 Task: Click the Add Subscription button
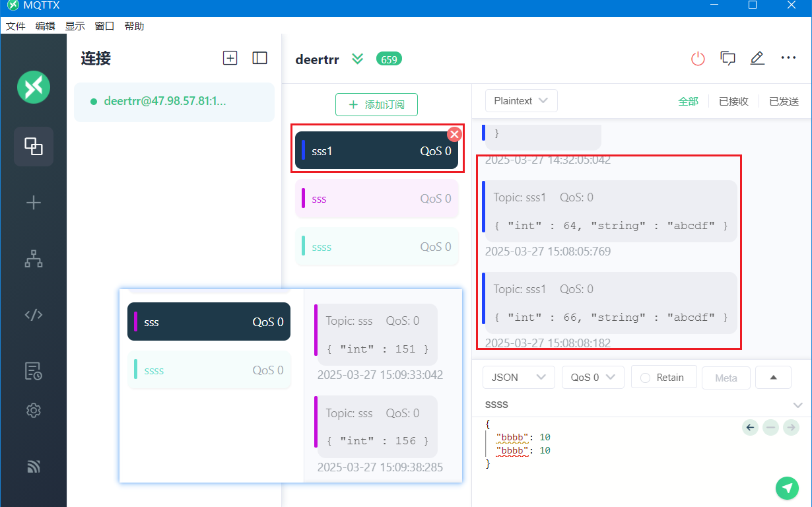376,104
